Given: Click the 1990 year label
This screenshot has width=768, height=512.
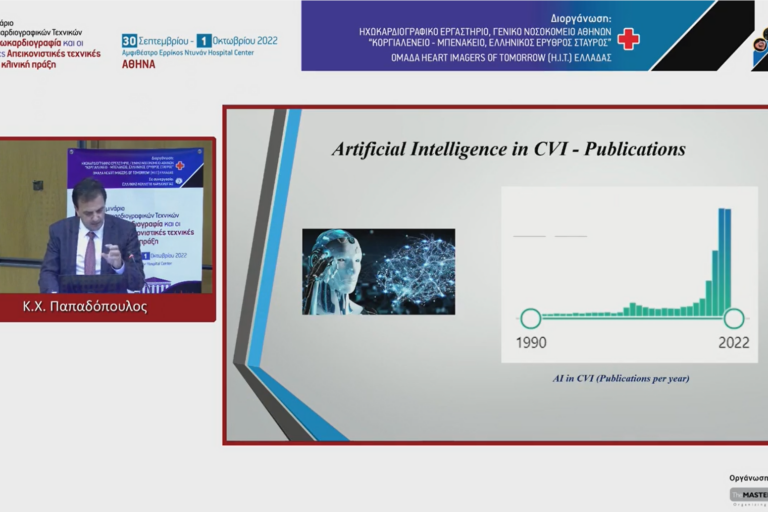Looking at the screenshot, I should [531, 343].
